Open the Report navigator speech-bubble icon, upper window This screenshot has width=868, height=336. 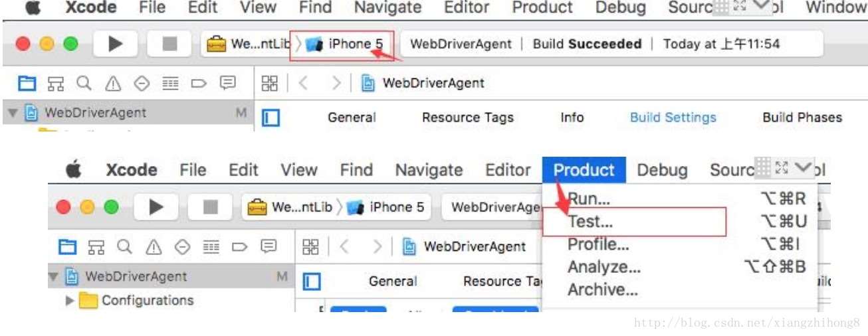coord(228,83)
